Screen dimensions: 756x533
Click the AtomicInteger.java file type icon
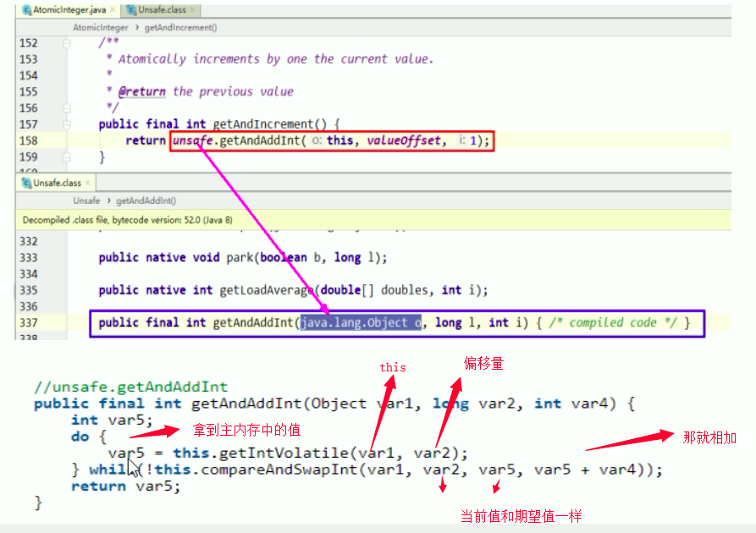[x=28, y=10]
